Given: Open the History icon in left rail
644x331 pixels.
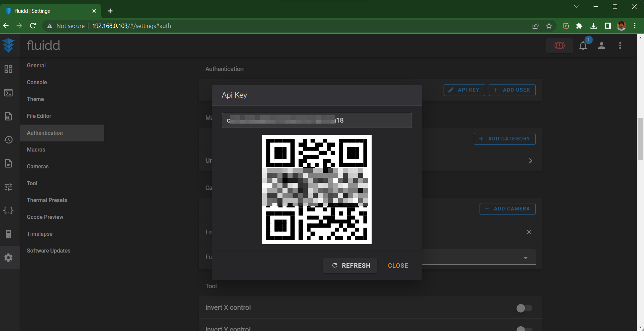Looking at the screenshot, I should point(8,140).
